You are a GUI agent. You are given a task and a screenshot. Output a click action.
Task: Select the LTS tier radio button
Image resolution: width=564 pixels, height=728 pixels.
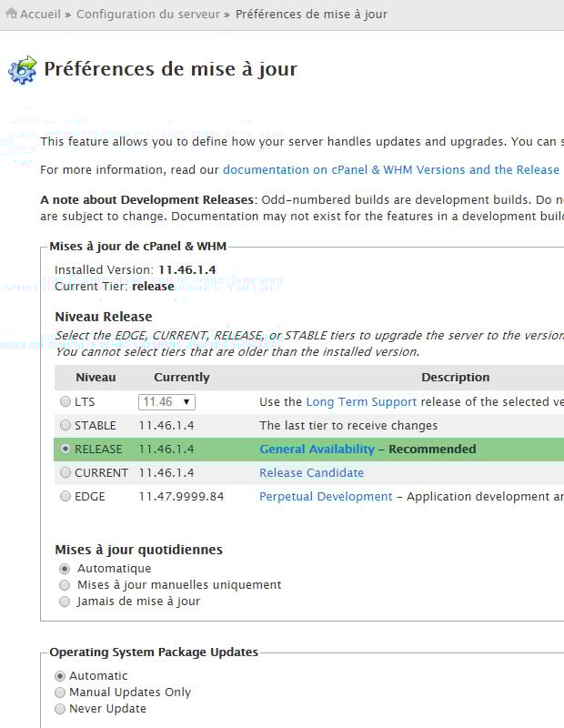coord(65,401)
